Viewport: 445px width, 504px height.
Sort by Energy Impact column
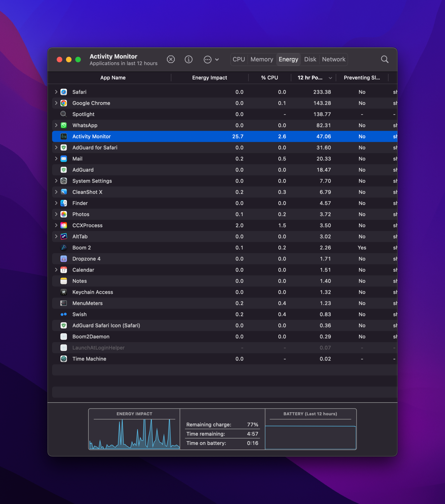(x=210, y=78)
